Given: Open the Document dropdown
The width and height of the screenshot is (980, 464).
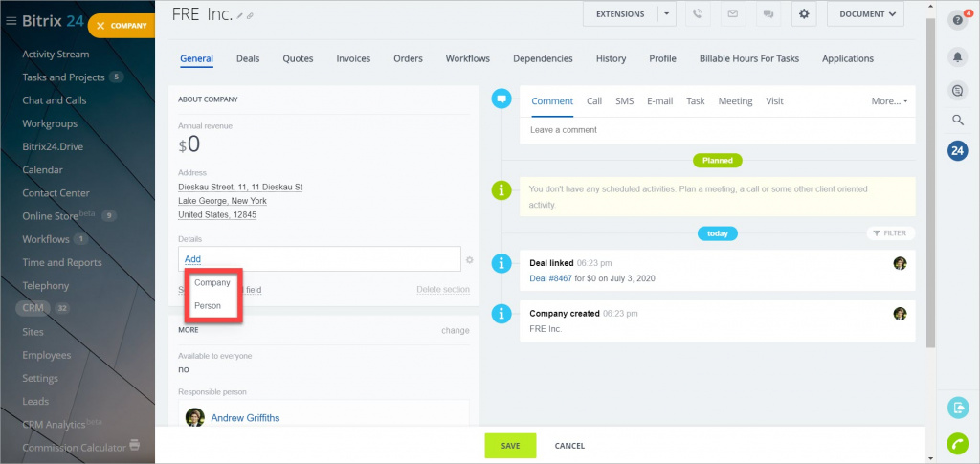Looking at the screenshot, I should pyautogui.click(x=865, y=13).
